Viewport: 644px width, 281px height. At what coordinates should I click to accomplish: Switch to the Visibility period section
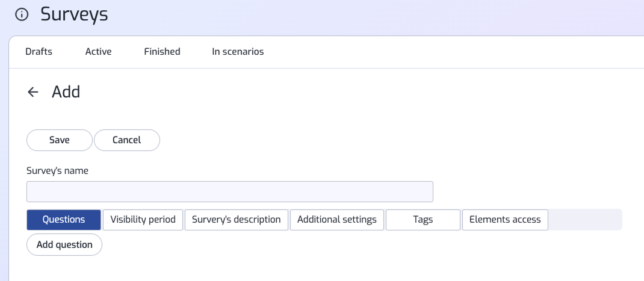pos(143,220)
